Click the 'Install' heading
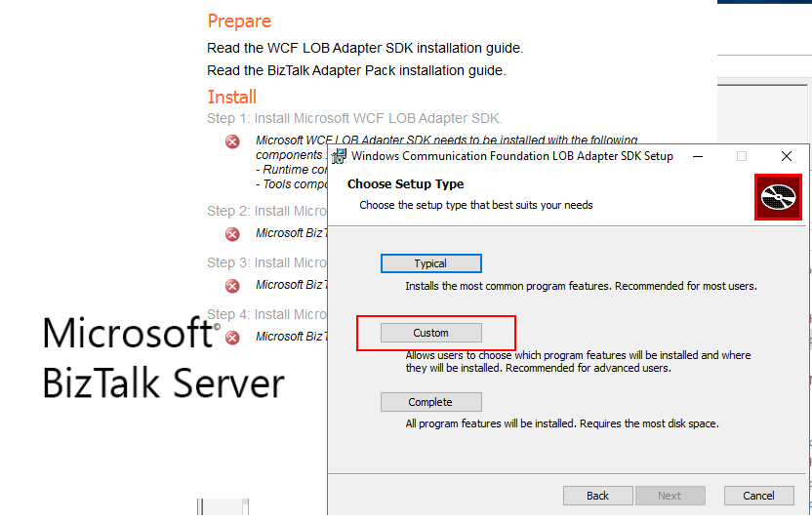This screenshot has width=812, height=522. point(232,97)
